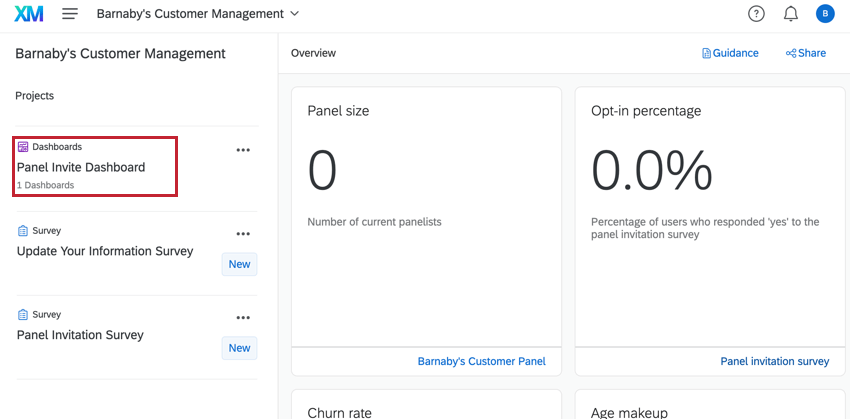The width and height of the screenshot is (850, 419).
Task: Click the Panel Invitation Survey type icon
Action: pos(23,315)
